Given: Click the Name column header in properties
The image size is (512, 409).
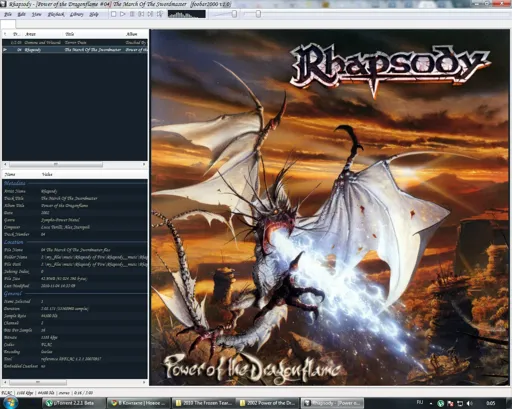Looking at the screenshot, I should pyautogui.click(x=21, y=174).
